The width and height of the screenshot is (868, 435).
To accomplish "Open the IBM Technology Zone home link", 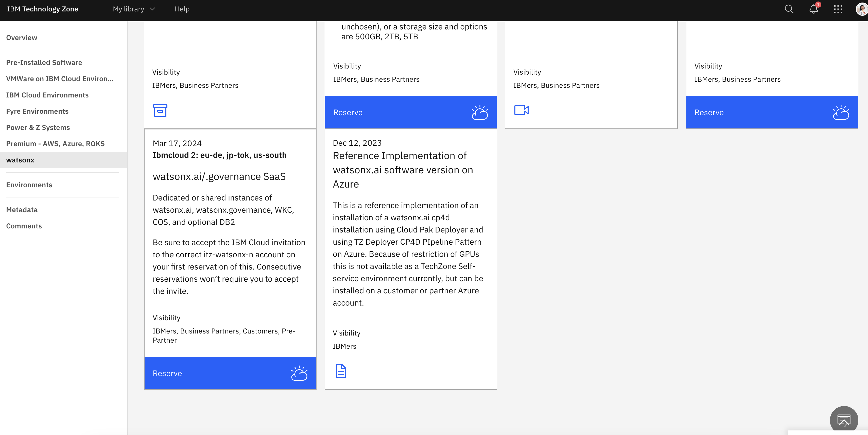I will [42, 9].
